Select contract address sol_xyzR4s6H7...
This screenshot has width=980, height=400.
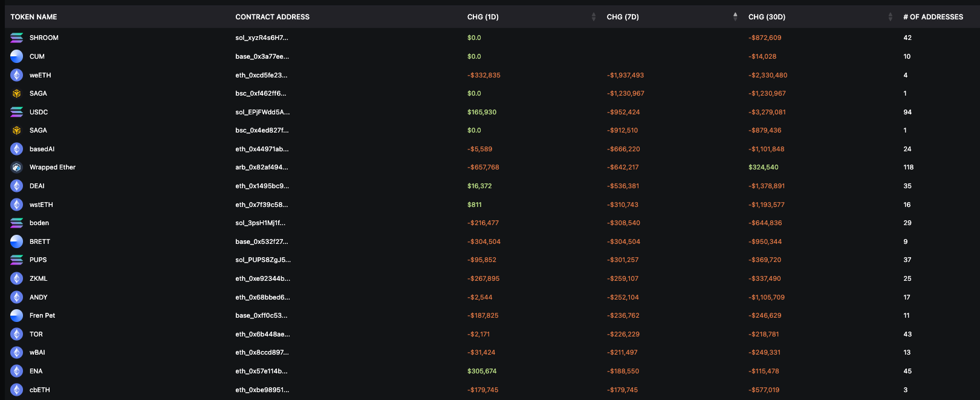click(x=262, y=38)
